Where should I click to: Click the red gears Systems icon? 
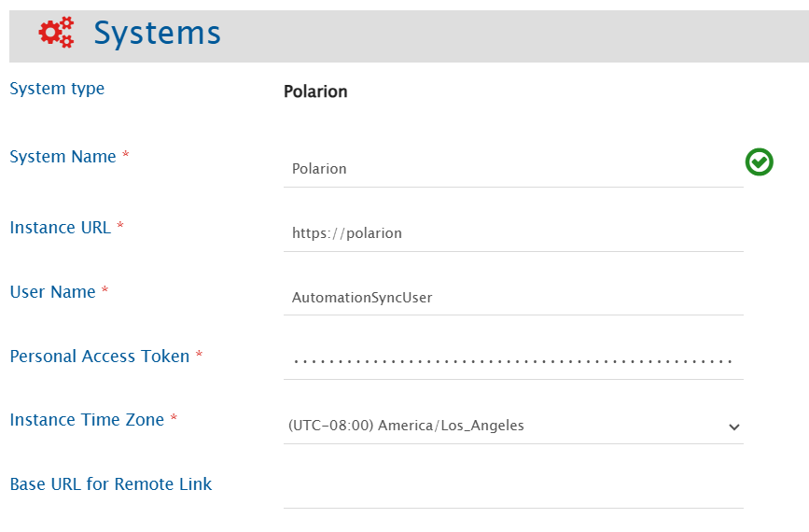coord(56,34)
